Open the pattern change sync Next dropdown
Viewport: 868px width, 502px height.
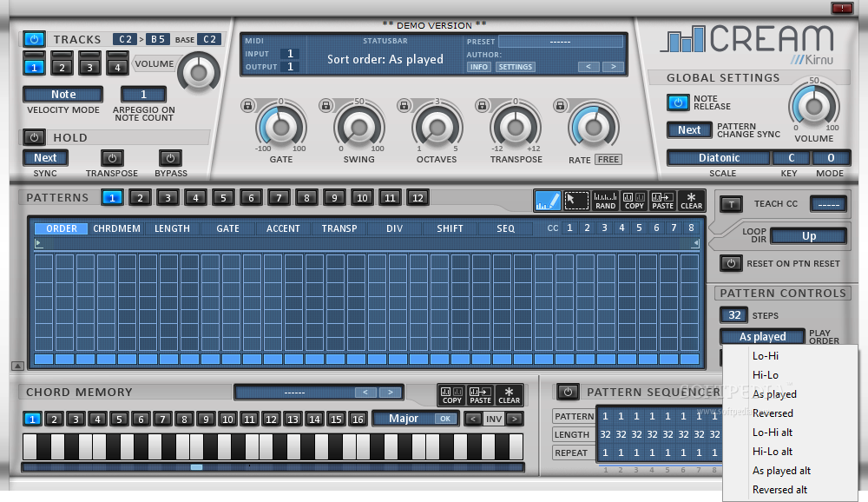[689, 130]
